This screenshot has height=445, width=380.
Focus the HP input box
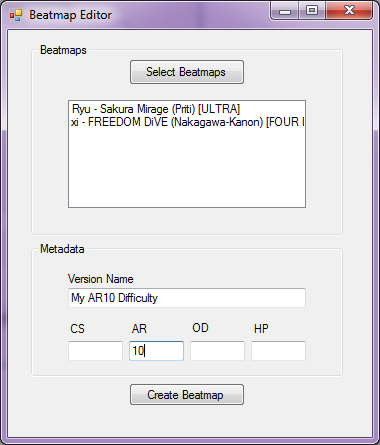278,351
